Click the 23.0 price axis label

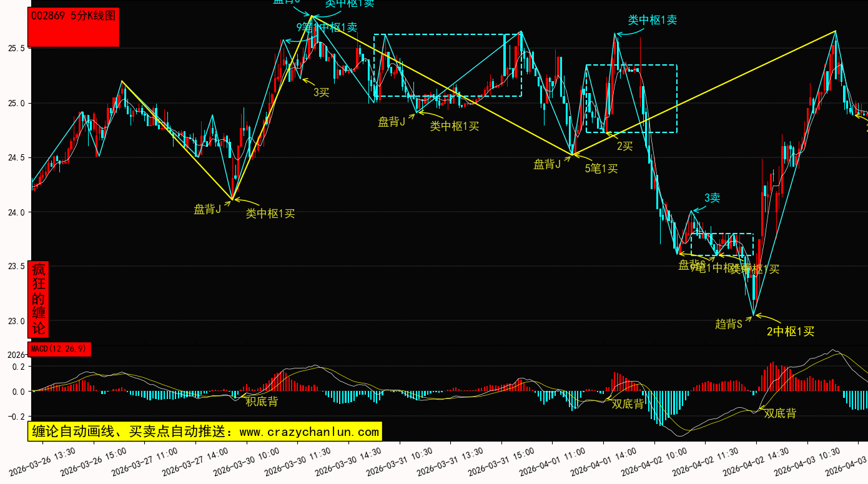click(x=16, y=321)
